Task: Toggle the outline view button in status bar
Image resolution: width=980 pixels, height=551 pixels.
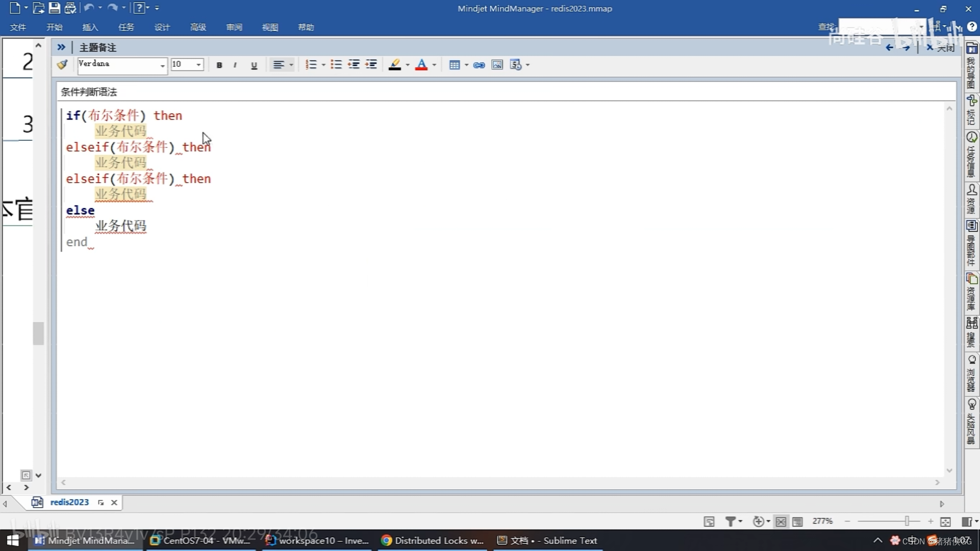Action: (797, 521)
